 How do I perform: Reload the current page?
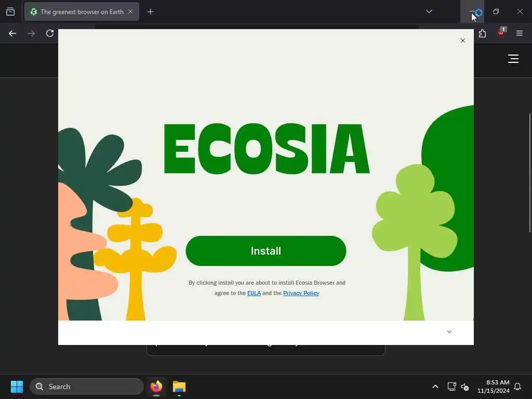[50, 33]
